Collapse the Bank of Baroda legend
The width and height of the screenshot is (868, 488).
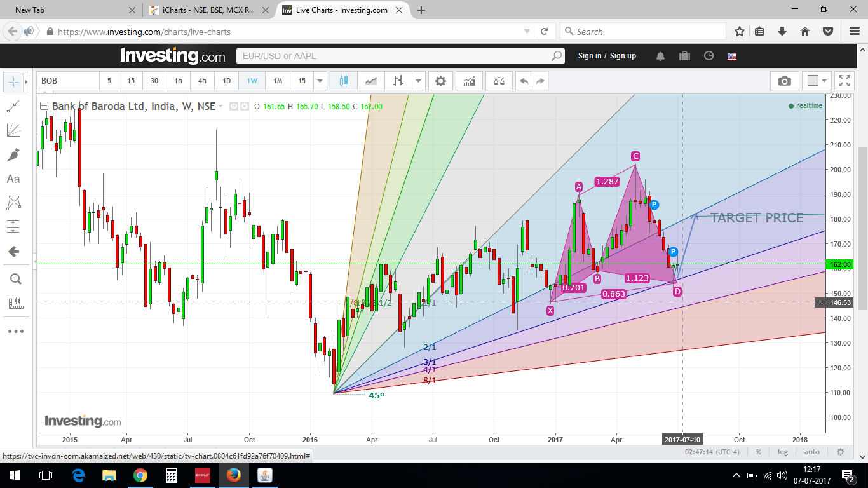point(44,107)
